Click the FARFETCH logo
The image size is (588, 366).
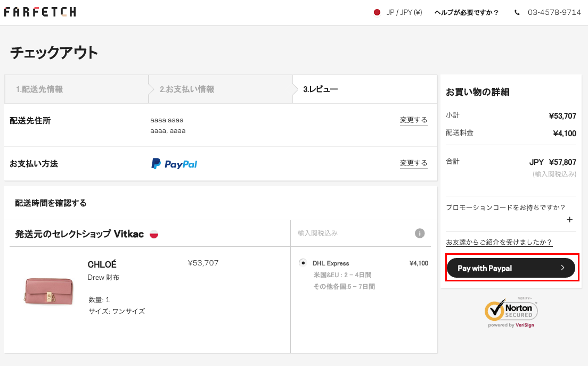(40, 12)
